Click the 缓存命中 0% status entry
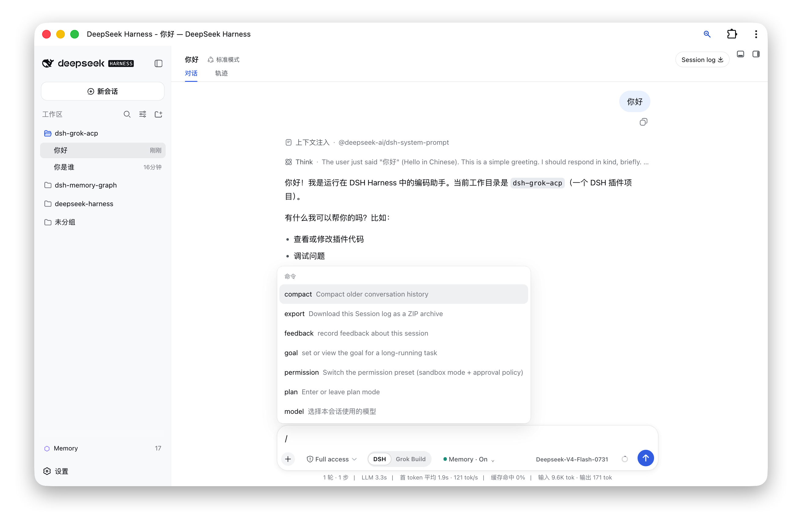The height and width of the screenshot is (532, 802). click(508, 477)
